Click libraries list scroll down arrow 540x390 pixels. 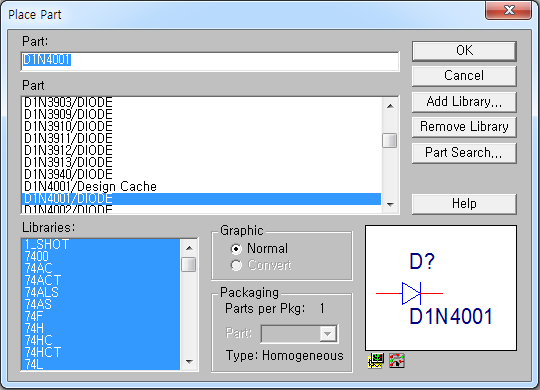coord(189,362)
